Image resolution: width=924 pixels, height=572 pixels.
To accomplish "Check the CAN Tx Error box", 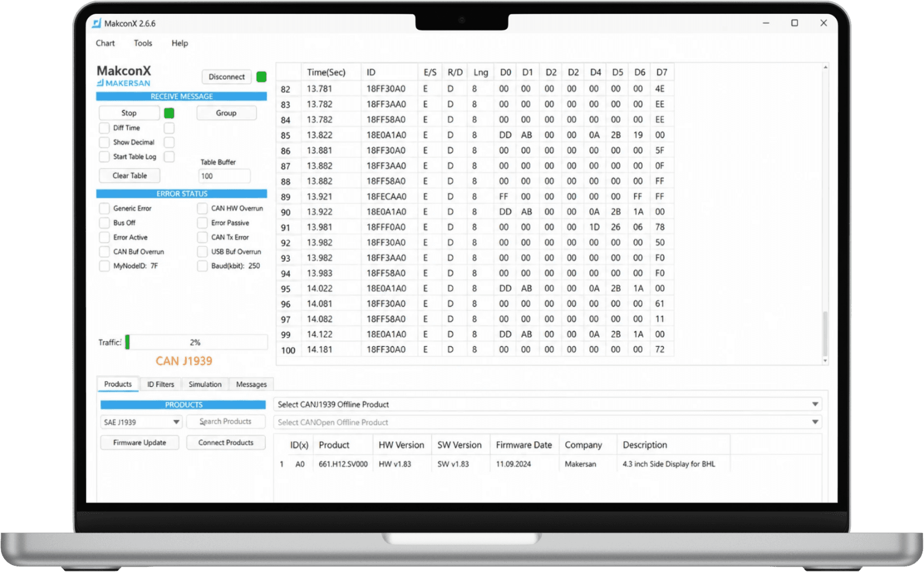I will (x=202, y=237).
